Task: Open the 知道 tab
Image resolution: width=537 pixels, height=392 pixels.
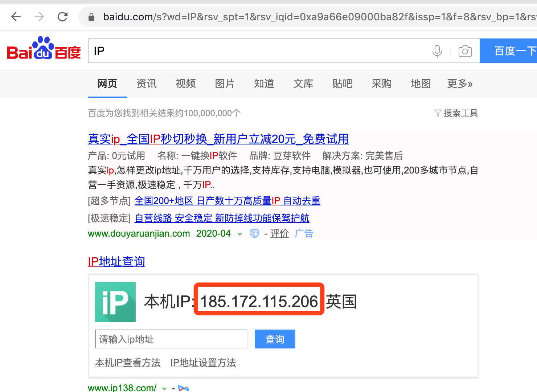Action: (264, 84)
